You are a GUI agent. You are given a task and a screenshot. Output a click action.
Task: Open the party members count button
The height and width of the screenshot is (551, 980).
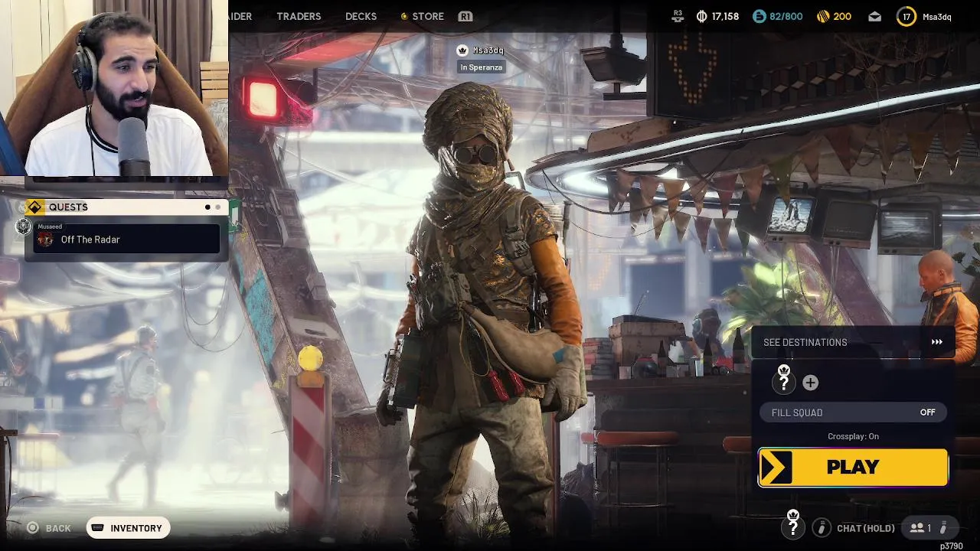(x=929, y=528)
